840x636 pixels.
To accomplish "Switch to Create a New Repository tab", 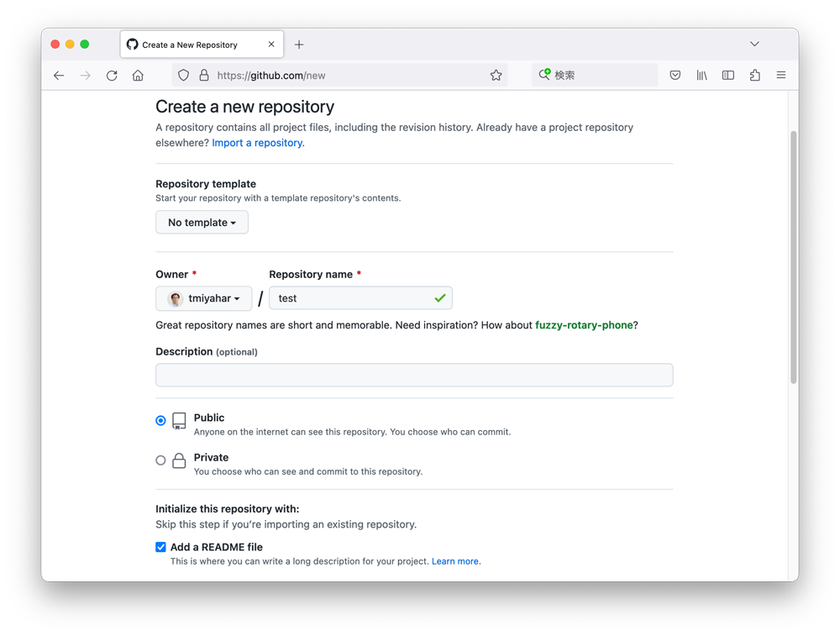I will tap(202, 45).
